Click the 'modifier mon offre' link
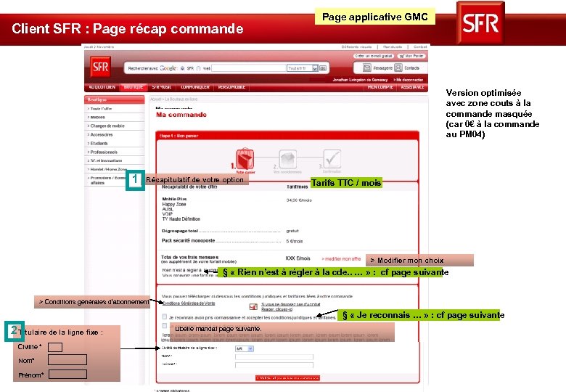Image resolution: width=566 pixels, height=392 pixels. pyautogui.click(x=341, y=259)
